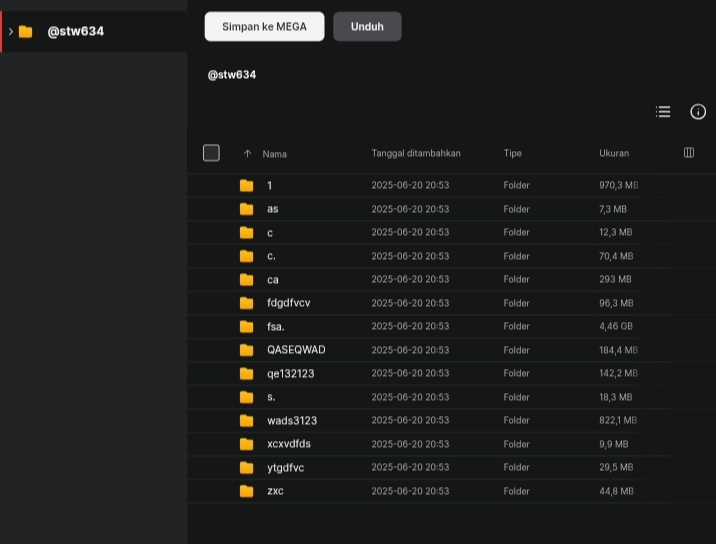Open the info panel icon
Screen dimensions: 716x544
(698, 112)
